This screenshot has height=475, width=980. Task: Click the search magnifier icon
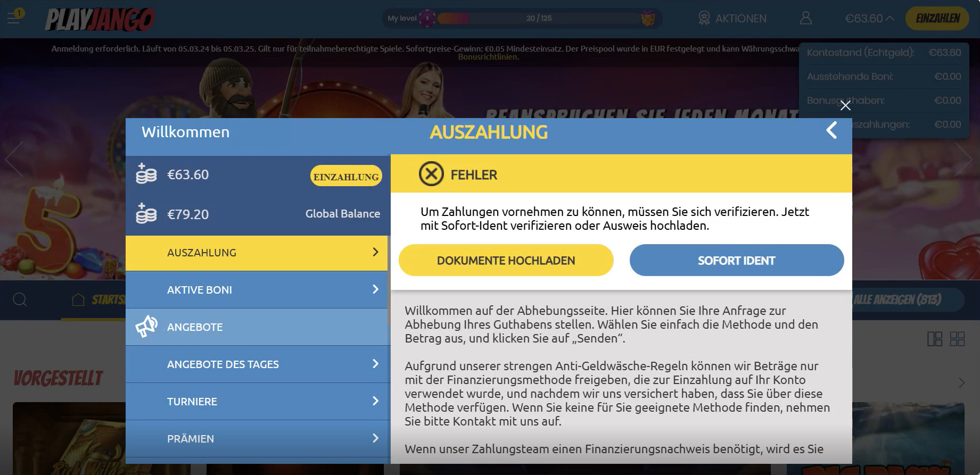20,300
